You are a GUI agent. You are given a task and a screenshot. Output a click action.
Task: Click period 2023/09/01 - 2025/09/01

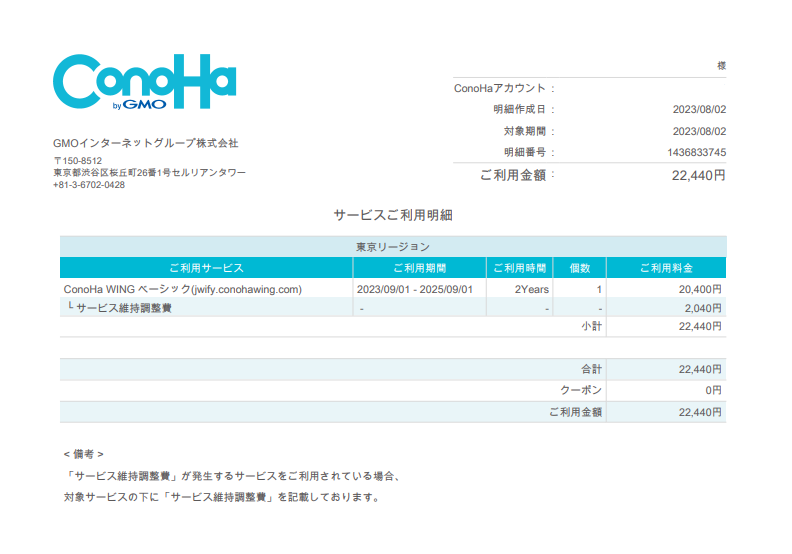point(415,289)
